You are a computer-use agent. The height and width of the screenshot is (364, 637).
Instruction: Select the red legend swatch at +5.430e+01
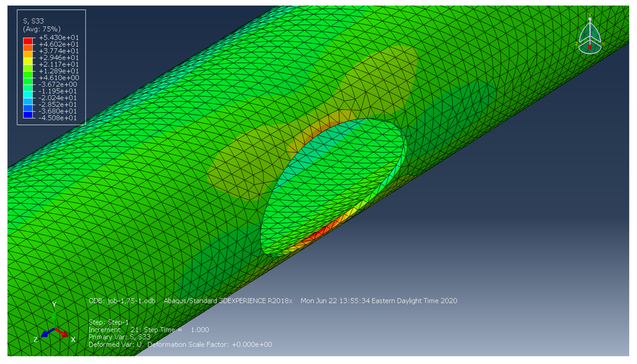(28, 41)
